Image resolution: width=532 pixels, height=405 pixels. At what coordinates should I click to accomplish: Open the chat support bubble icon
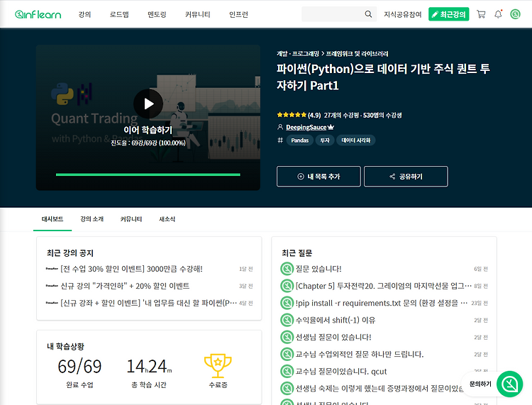click(x=509, y=384)
